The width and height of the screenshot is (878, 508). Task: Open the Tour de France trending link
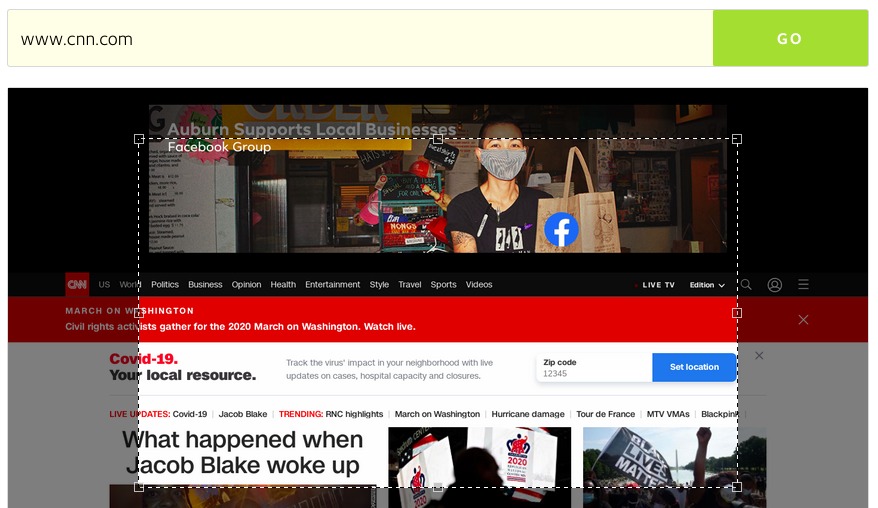pos(605,414)
